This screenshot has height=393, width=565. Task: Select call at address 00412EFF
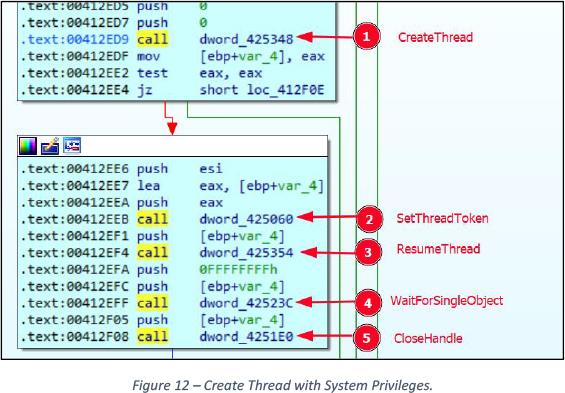coord(152,303)
